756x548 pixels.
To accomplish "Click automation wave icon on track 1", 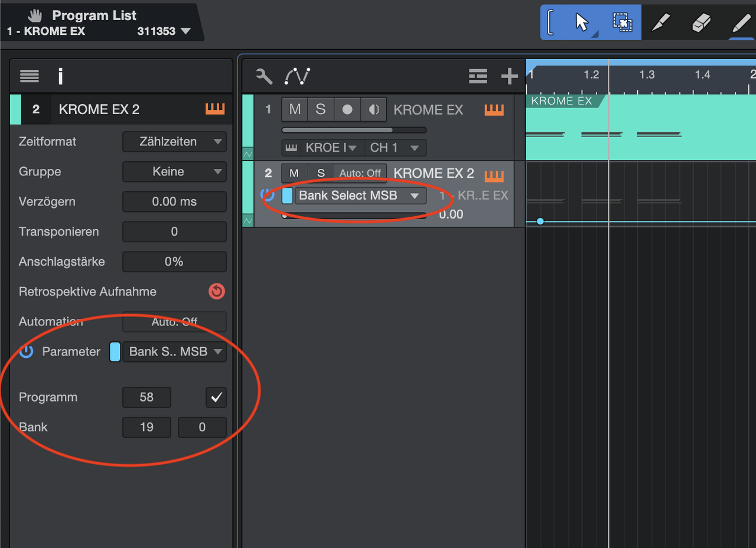I will (x=248, y=154).
